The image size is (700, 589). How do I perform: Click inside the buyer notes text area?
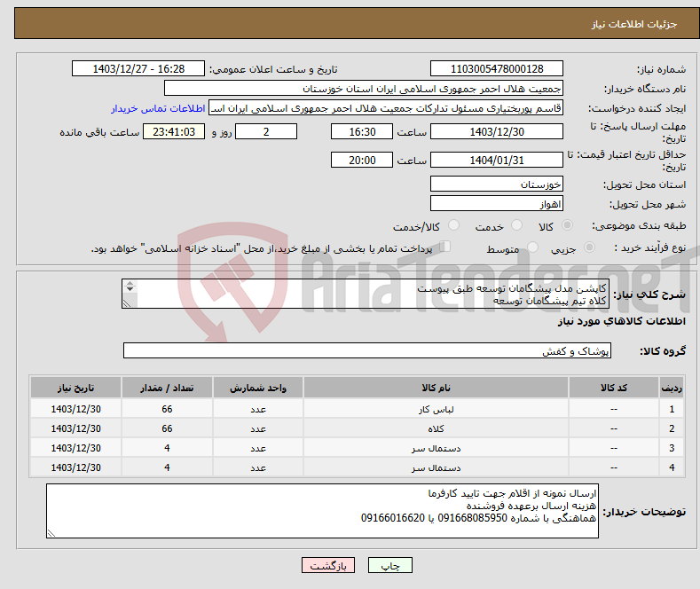[x=322, y=511]
